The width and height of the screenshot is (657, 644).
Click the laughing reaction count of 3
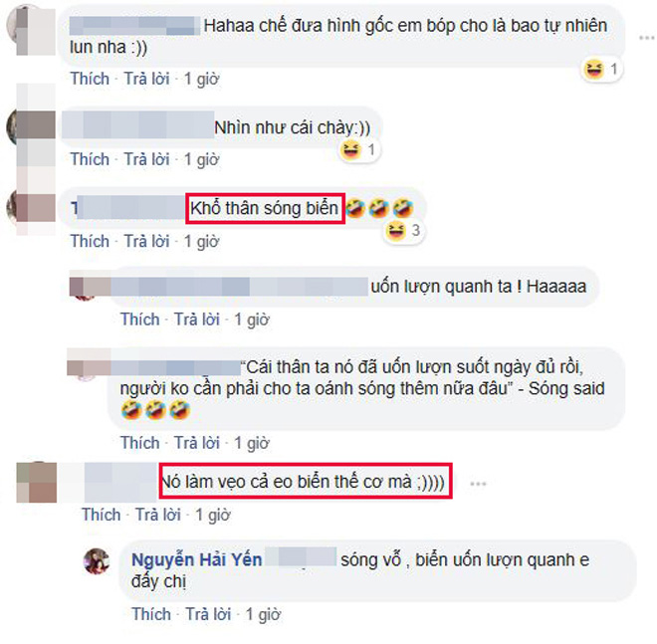coord(415,230)
